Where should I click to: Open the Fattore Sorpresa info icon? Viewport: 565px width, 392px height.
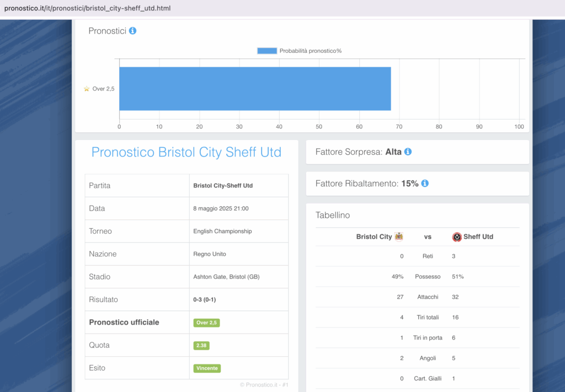coord(408,152)
